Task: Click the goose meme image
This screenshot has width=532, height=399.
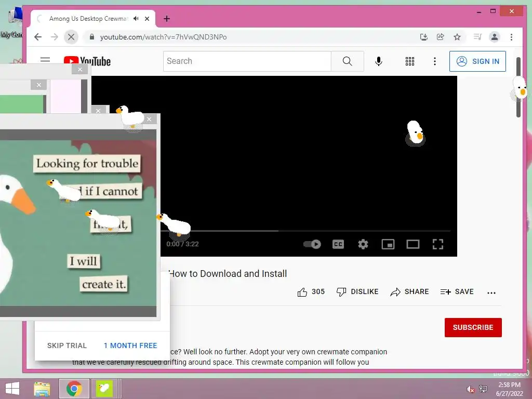Action: (78, 222)
